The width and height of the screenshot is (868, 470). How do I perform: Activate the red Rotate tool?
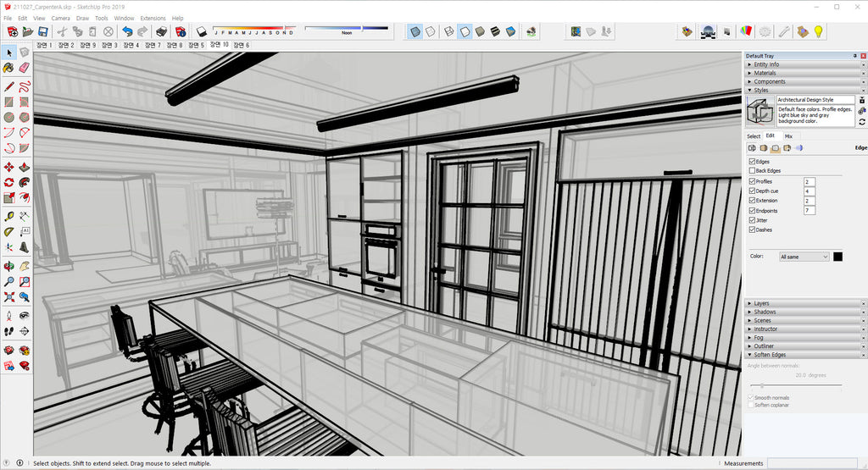pos(8,182)
